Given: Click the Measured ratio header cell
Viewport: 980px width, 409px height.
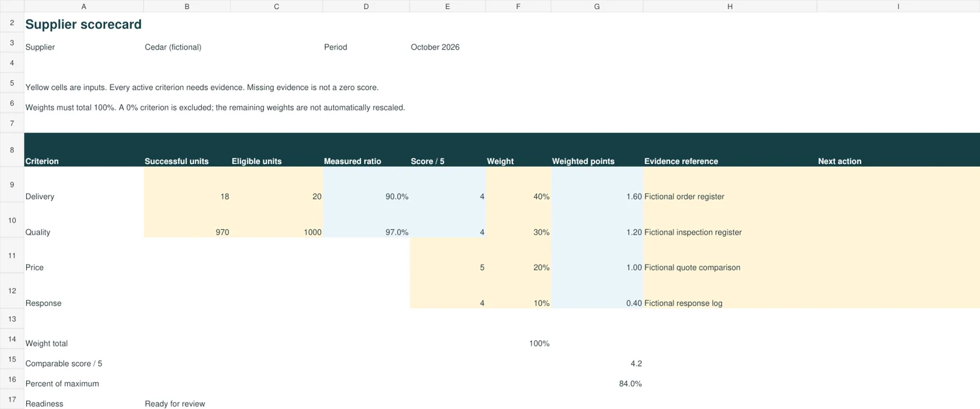Looking at the screenshot, I should pos(366,150).
